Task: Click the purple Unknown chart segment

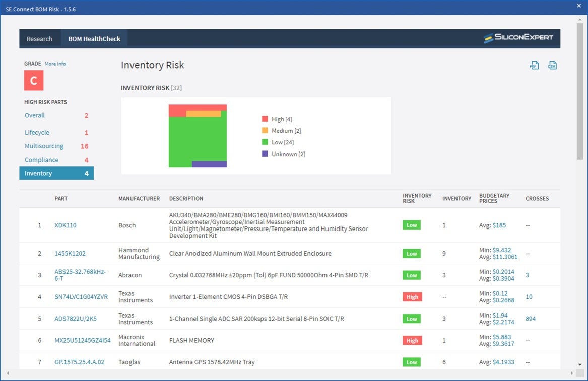Action: pyautogui.click(x=209, y=164)
